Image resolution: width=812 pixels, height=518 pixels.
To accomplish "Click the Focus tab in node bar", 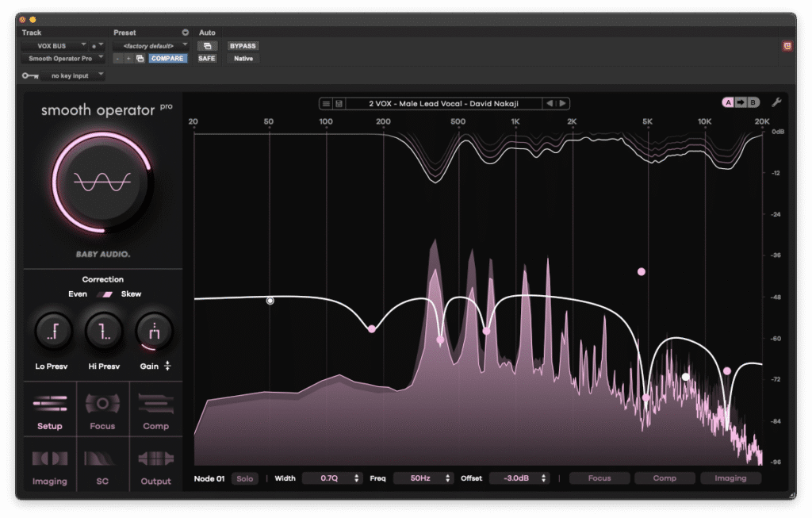I will tap(599, 478).
